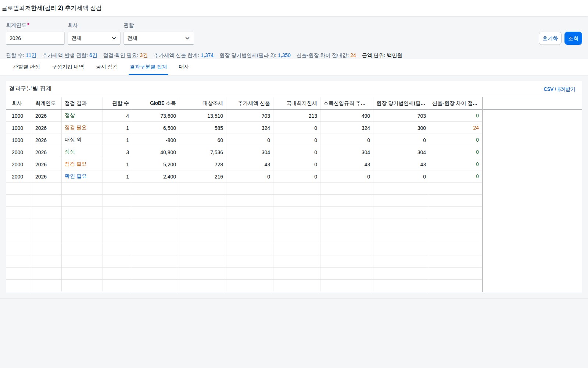Screen dimensions: 588x368
Task: Click summary 추가세액 산출 합계: 1,374
Action: (183, 55)
